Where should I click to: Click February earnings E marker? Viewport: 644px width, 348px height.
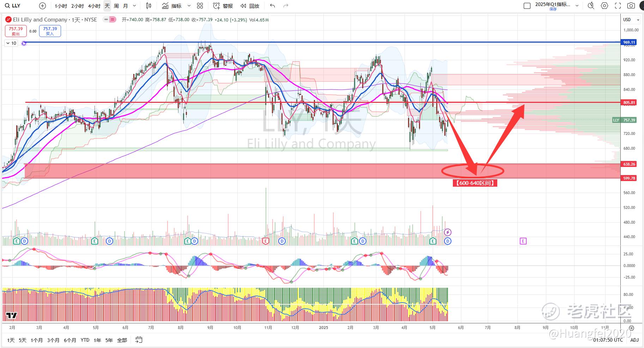pyautogui.click(x=17, y=241)
